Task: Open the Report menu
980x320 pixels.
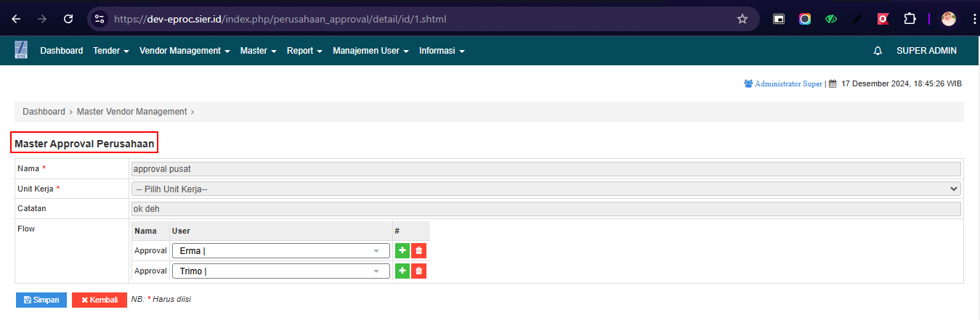Action: point(304,51)
